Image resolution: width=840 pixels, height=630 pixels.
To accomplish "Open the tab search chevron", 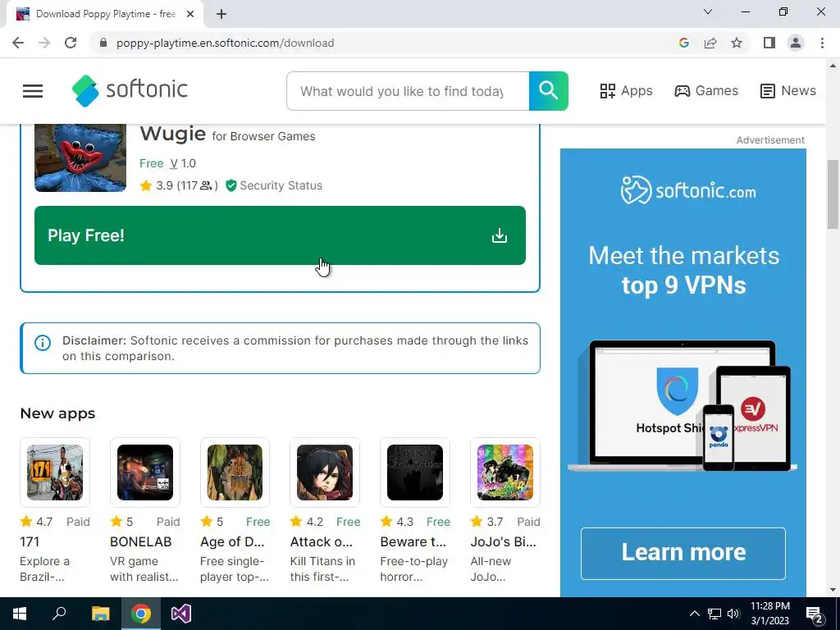I will coord(708,11).
